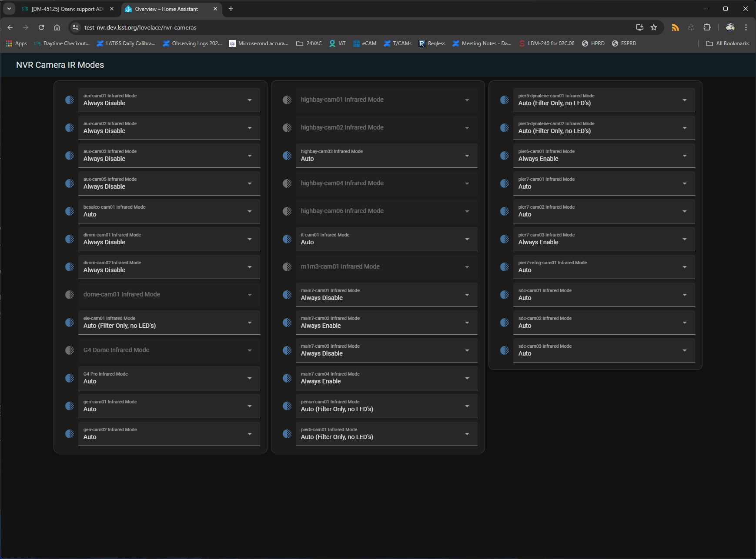Click the infrared icon beside eie-cam01
The height and width of the screenshot is (559, 756).
pyautogui.click(x=70, y=323)
